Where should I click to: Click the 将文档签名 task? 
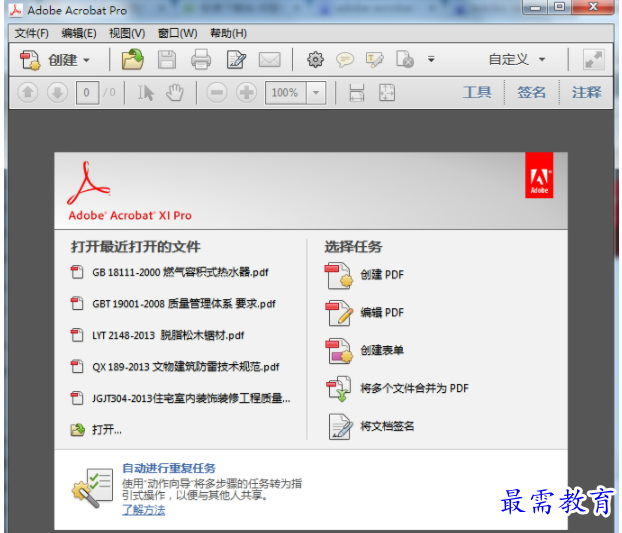tap(387, 426)
